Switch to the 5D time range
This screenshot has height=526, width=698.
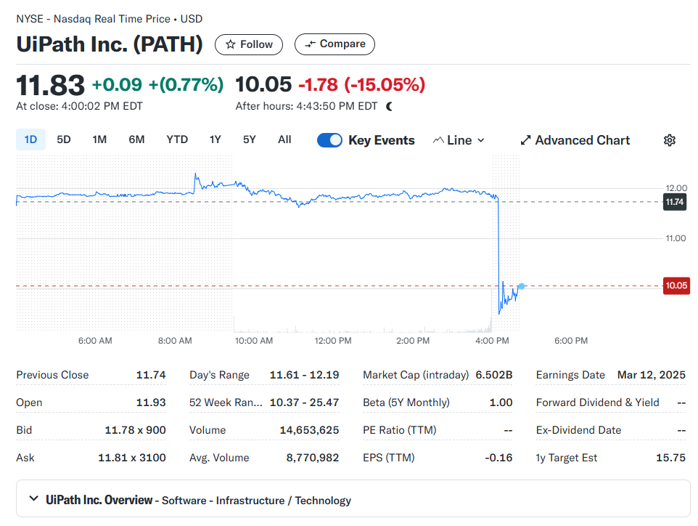coord(64,140)
